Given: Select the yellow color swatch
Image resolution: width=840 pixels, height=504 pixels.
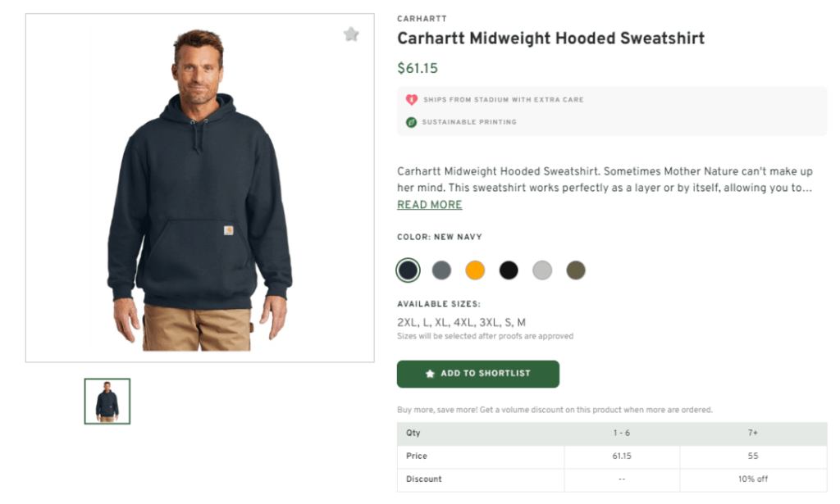Looking at the screenshot, I should coord(476,270).
